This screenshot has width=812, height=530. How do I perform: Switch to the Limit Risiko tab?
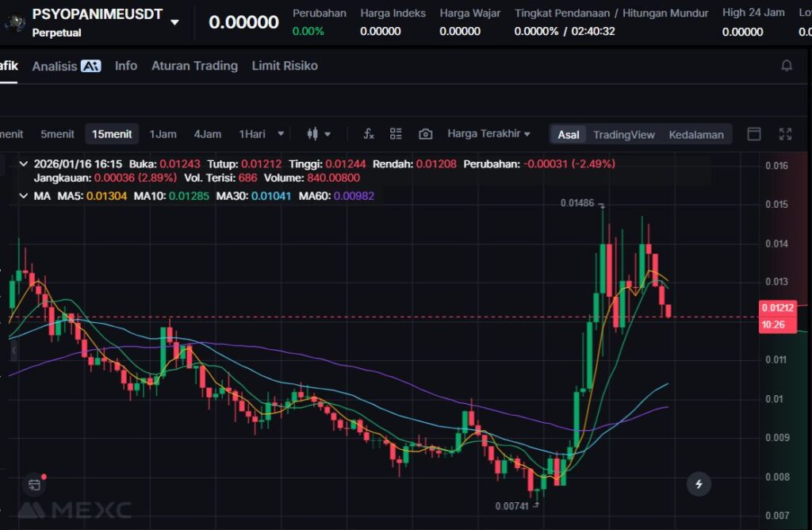pos(284,66)
